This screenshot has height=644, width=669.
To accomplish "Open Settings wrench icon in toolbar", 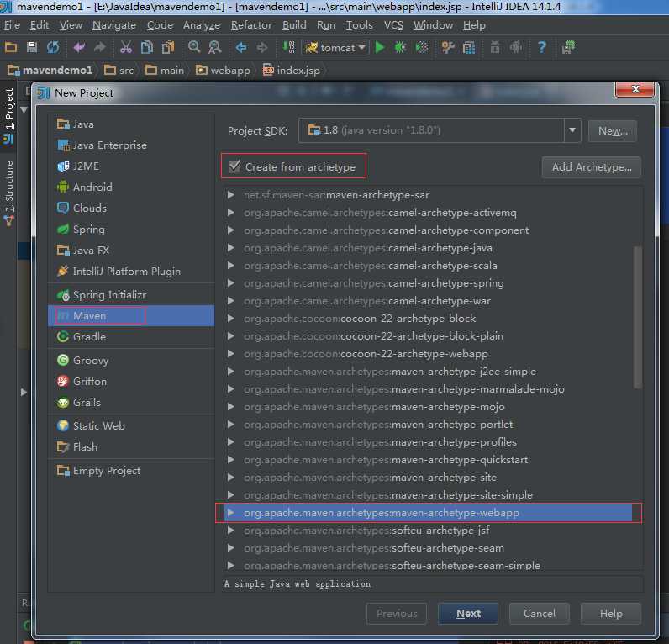I will [x=448, y=47].
